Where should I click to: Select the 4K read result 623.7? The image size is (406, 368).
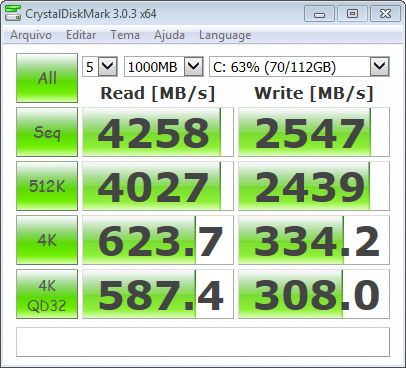pyautogui.click(x=158, y=240)
